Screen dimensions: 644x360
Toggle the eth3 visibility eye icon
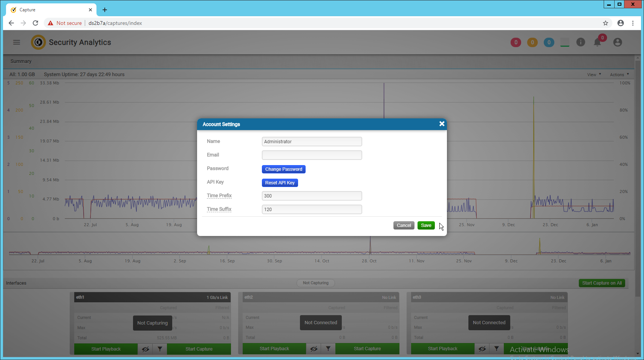[x=482, y=349]
